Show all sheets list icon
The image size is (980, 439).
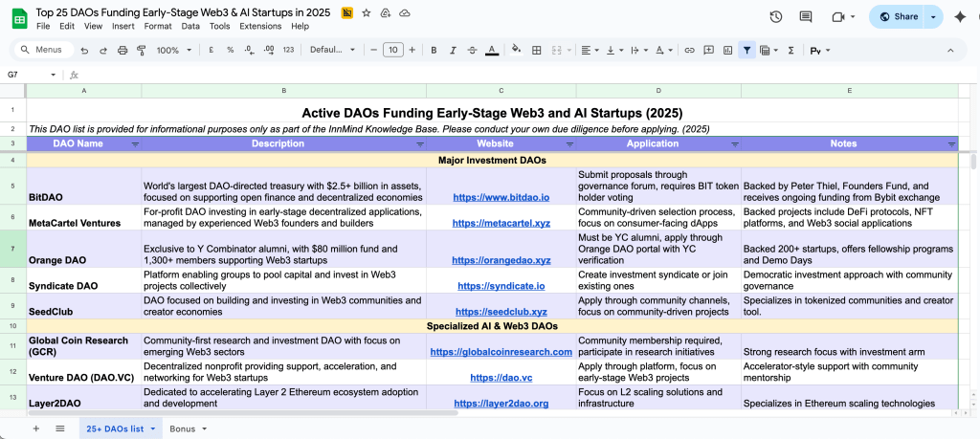[60, 428]
